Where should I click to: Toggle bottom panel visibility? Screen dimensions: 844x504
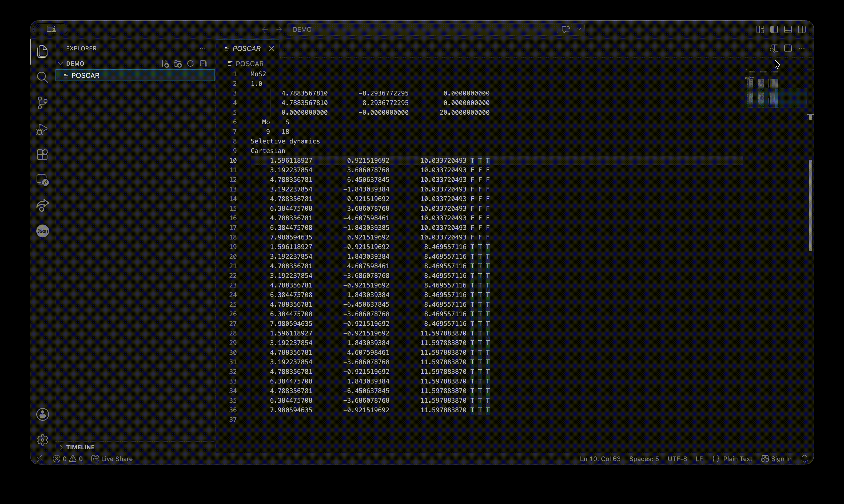[x=788, y=30]
